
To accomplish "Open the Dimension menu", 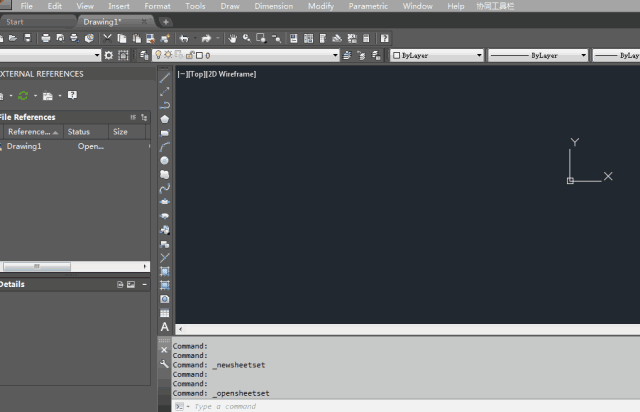I will click(x=273, y=6).
